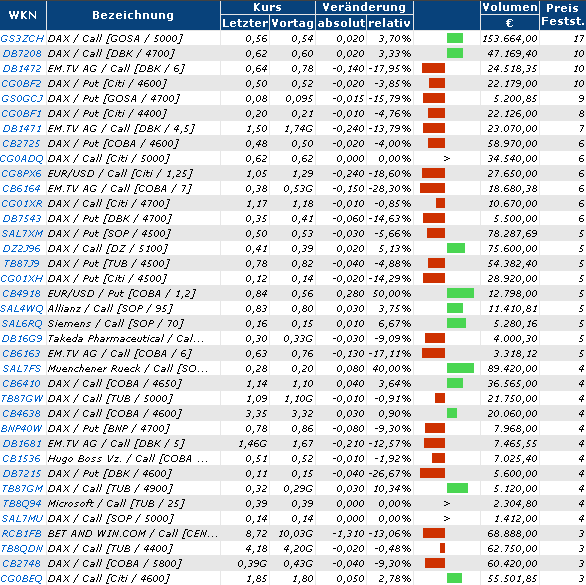This screenshot has height=585, width=586.
Task: Sort by WKN column header
Action: [x=23, y=15]
